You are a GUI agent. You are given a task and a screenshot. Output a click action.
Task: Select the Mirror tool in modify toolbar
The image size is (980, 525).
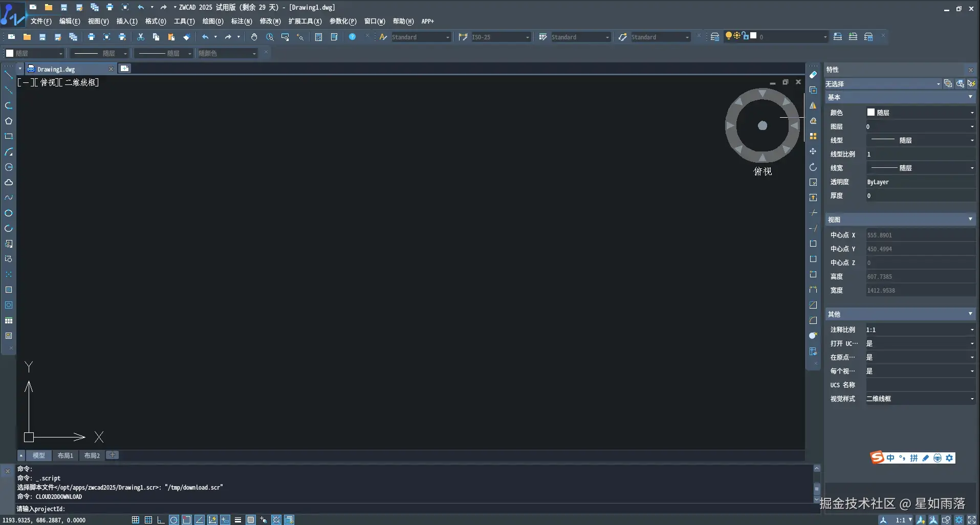(x=813, y=105)
